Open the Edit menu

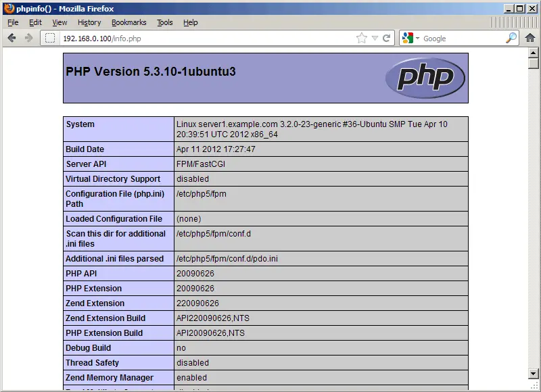click(x=35, y=22)
